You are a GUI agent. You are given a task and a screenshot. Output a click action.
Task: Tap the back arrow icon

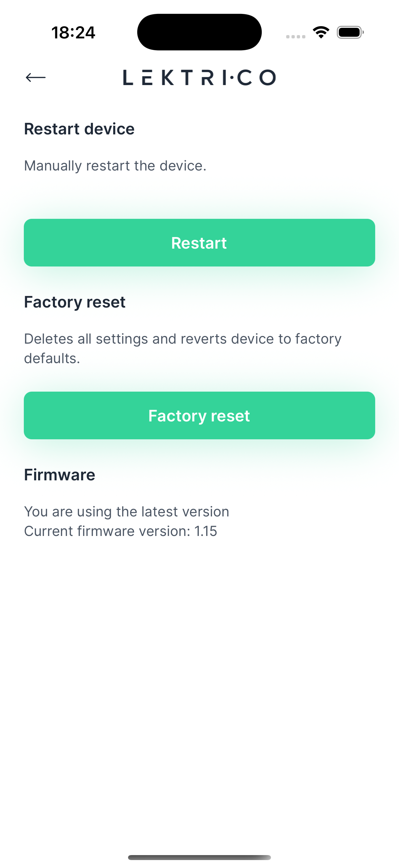[x=35, y=77]
